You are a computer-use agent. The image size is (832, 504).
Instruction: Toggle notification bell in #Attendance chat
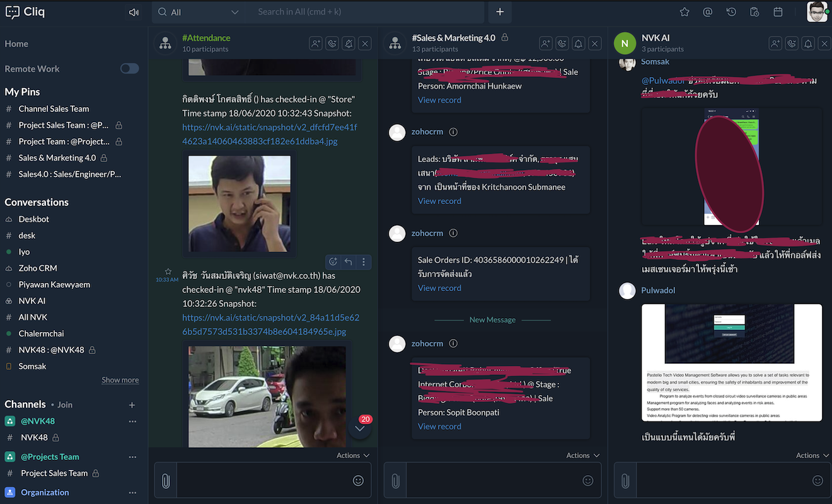tap(349, 43)
